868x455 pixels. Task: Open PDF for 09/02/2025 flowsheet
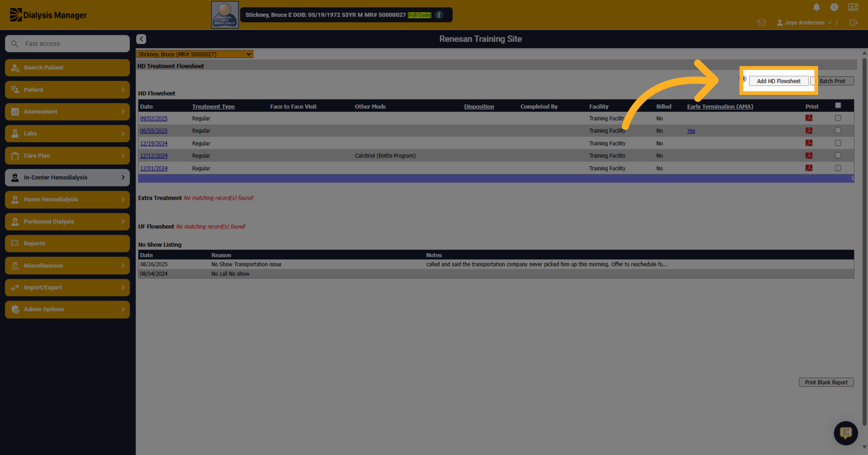809,118
